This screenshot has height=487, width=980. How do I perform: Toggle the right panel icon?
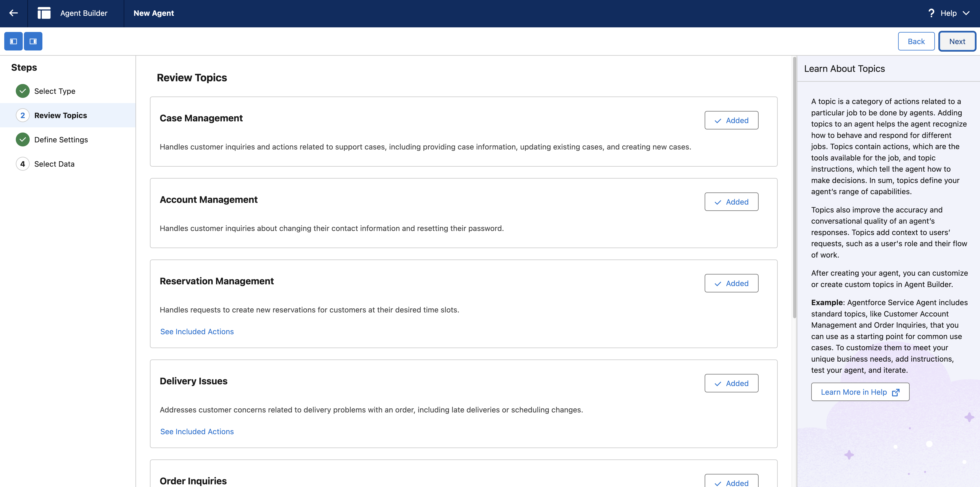(33, 41)
